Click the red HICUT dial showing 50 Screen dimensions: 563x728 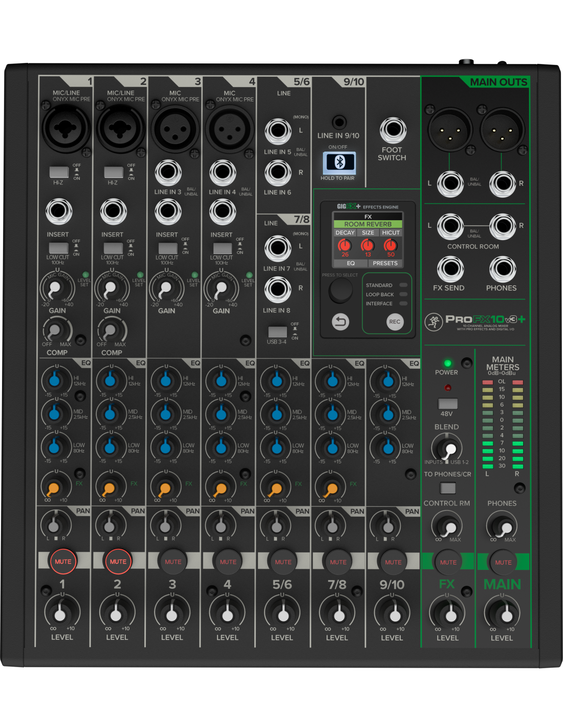391,245
